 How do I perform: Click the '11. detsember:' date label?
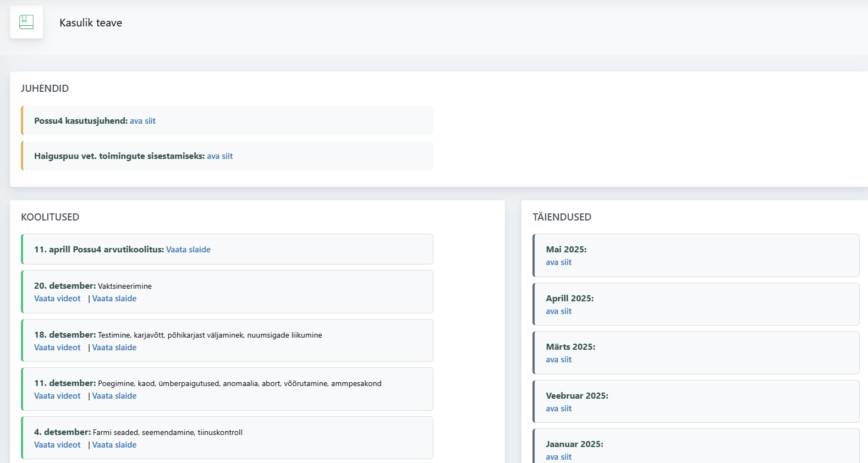pyautogui.click(x=65, y=383)
